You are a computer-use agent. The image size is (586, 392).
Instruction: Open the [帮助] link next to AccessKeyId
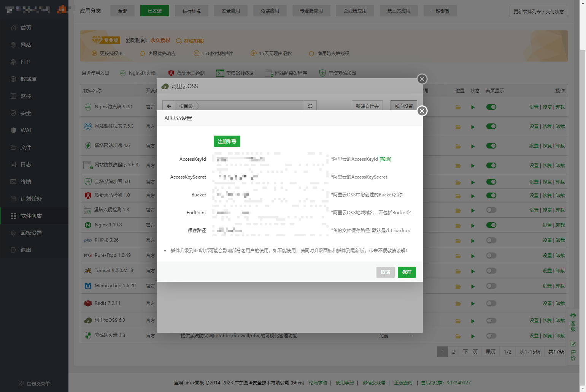tap(385, 159)
